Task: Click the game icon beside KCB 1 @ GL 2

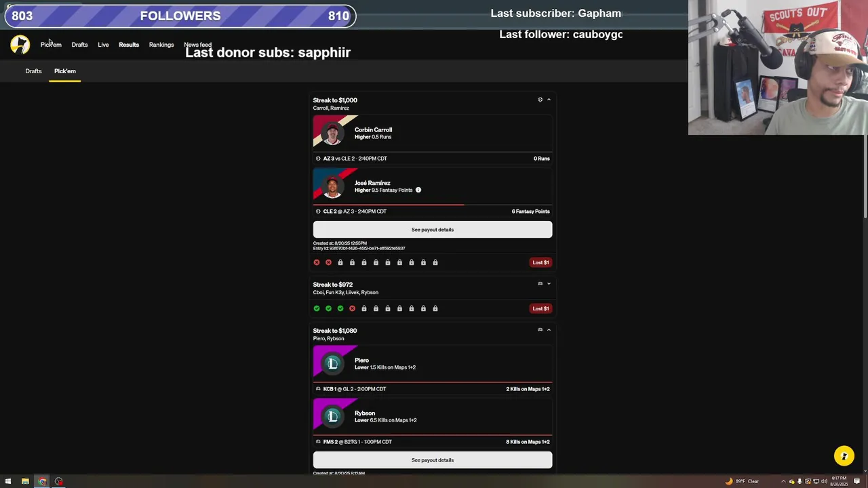Action: (x=318, y=389)
